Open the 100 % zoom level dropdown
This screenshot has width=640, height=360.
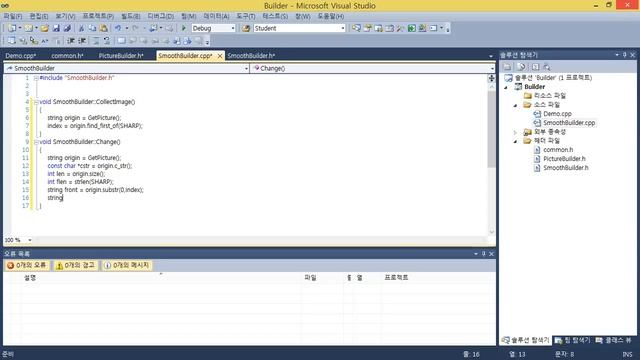point(30,240)
